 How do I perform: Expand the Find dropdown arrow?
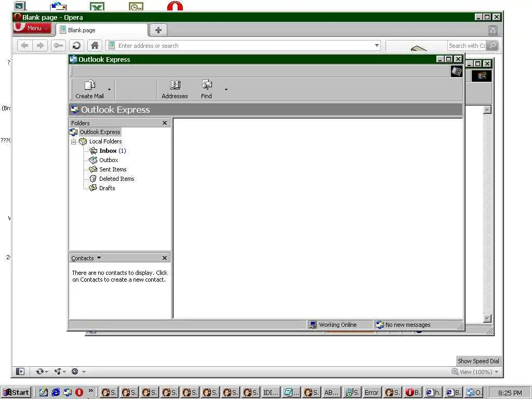(226, 89)
